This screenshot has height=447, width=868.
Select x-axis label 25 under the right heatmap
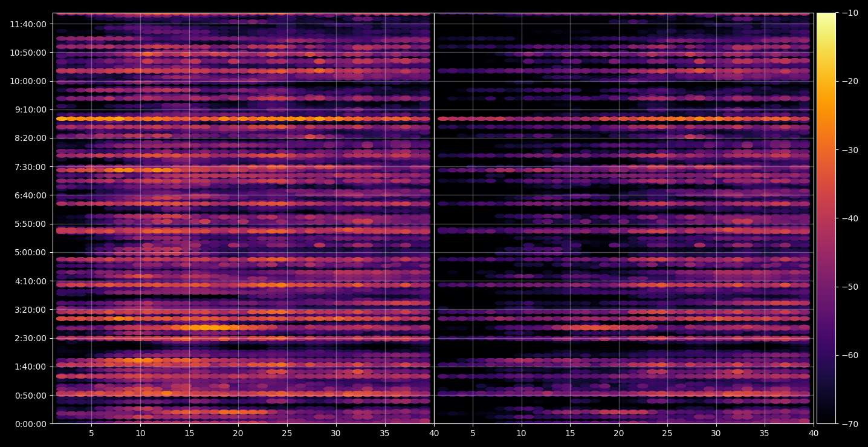tap(667, 434)
